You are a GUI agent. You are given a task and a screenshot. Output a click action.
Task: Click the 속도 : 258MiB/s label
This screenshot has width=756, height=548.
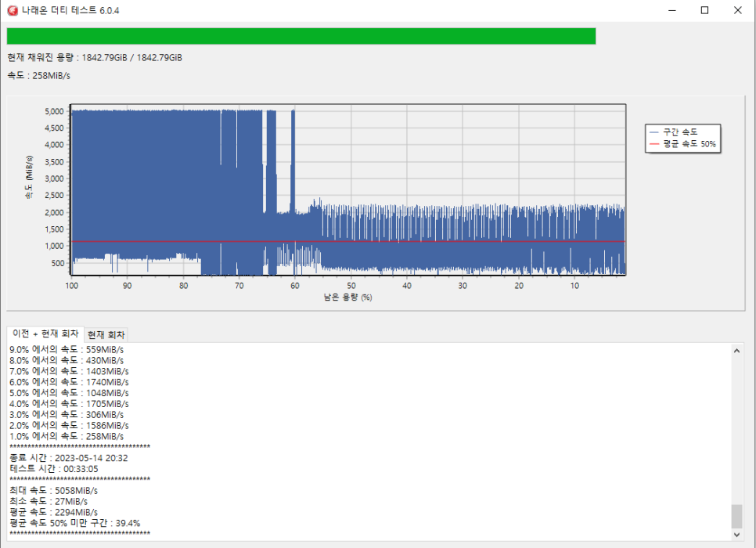(x=38, y=76)
